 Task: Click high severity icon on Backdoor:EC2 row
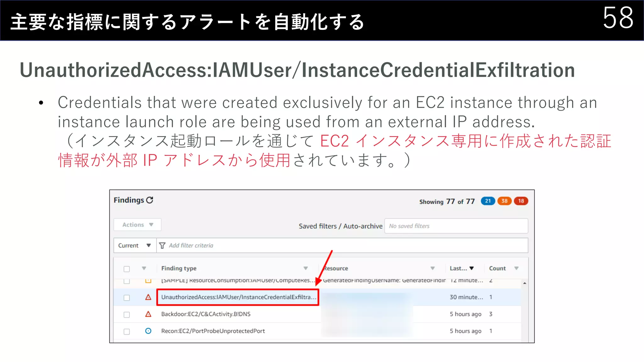click(x=148, y=314)
